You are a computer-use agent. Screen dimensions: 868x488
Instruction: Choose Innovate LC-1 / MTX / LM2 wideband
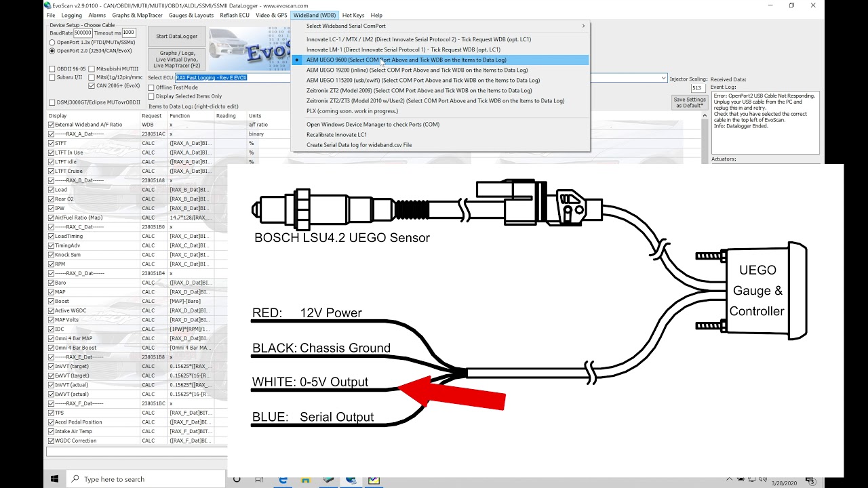tap(440, 39)
